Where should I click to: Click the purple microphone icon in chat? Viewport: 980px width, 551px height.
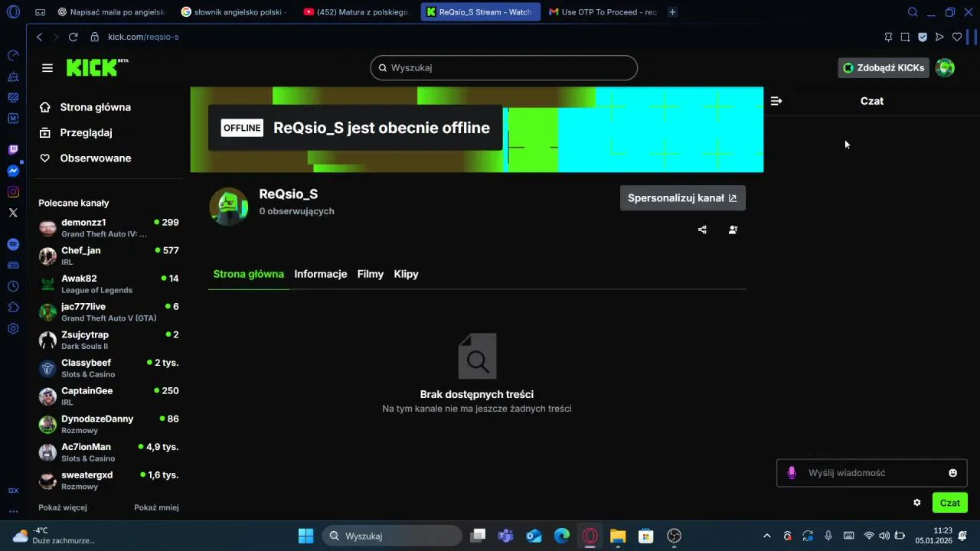(792, 473)
